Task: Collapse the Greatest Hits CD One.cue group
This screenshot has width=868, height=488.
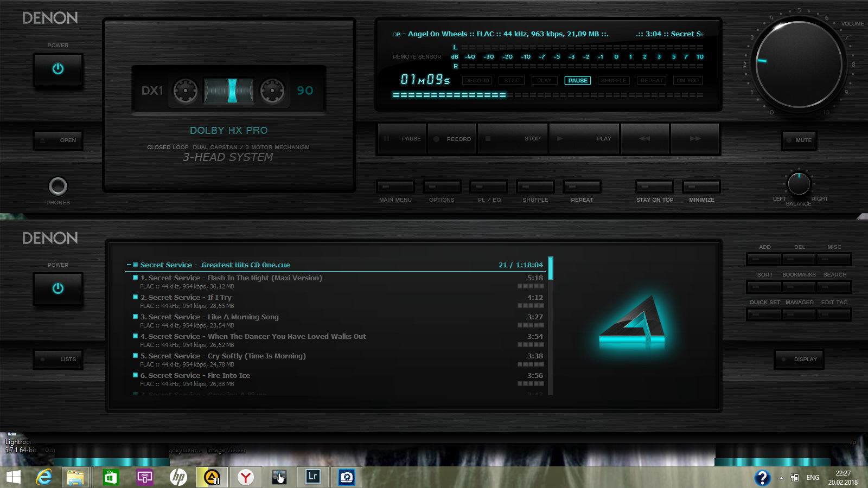Action: (x=129, y=265)
